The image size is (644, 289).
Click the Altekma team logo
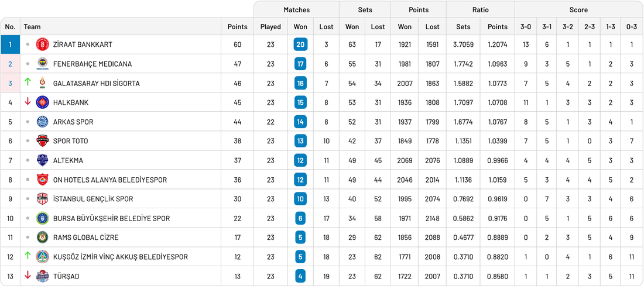coord(42,160)
